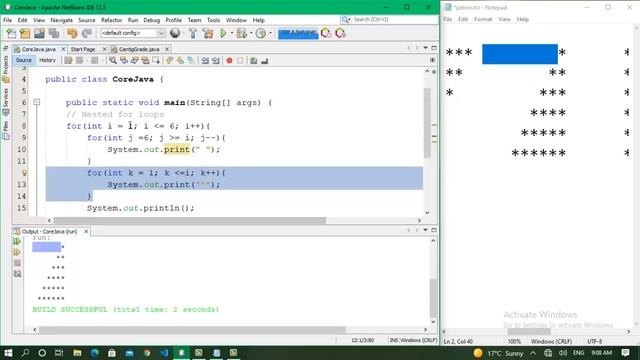Maximize editor window using restore icon
The image size is (640, 360).
click(434, 48)
